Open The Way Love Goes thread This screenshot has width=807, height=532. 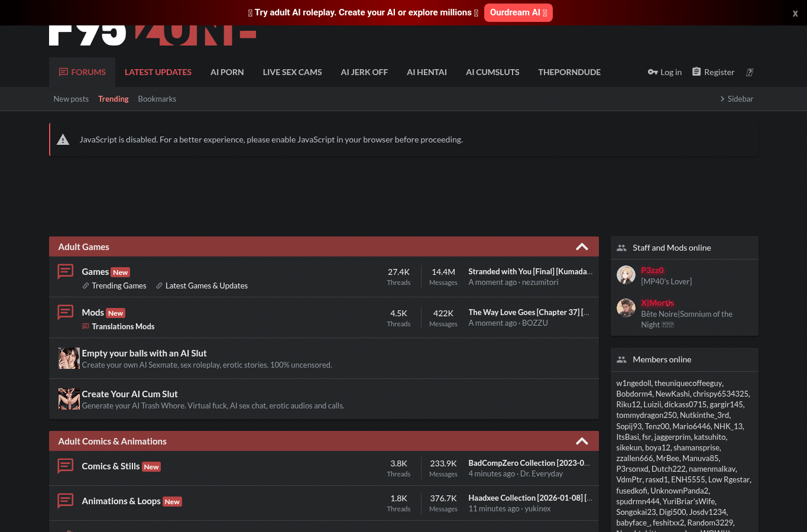529,312
